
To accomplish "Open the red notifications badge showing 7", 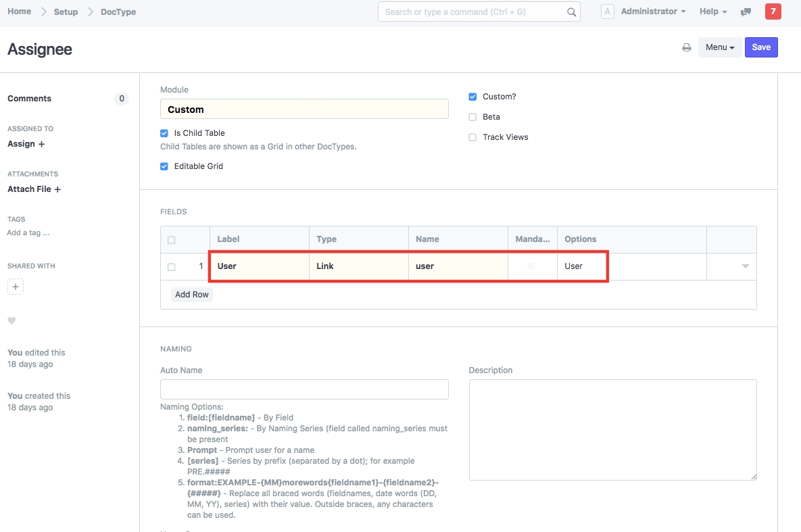I will (773, 11).
